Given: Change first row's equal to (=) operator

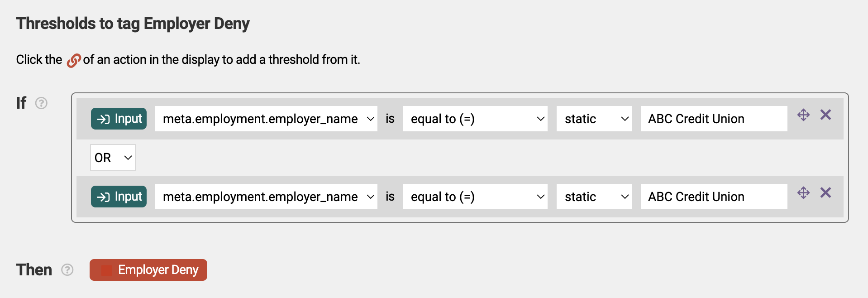Looking at the screenshot, I should click(475, 119).
